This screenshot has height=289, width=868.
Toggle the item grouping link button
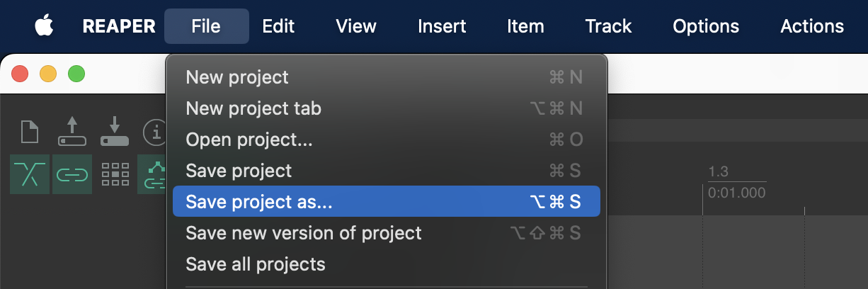[x=72, y=174]
